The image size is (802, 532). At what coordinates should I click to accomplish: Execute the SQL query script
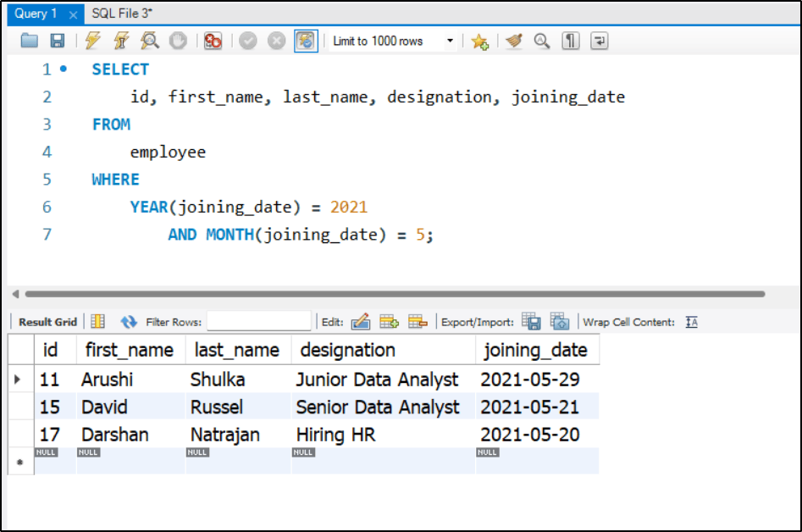coord(93,40)
